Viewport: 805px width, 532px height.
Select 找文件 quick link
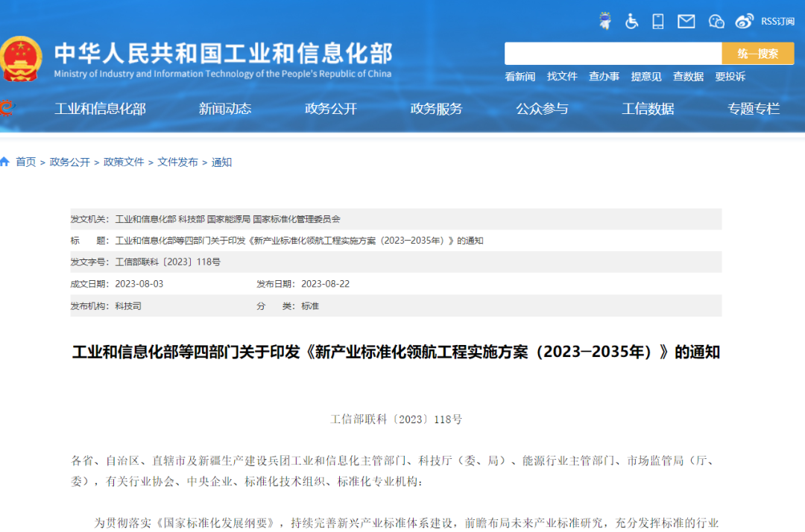pos(562,77)
